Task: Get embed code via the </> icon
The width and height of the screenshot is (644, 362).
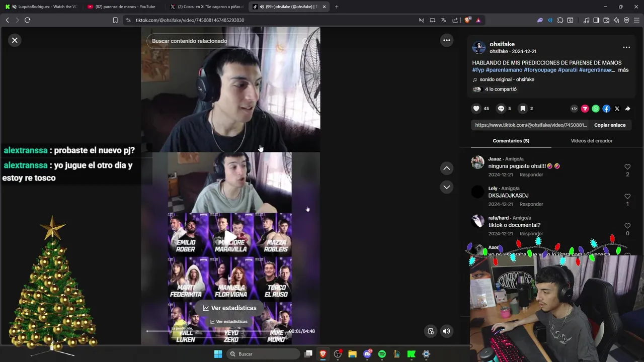Action: tap(574, 109)
